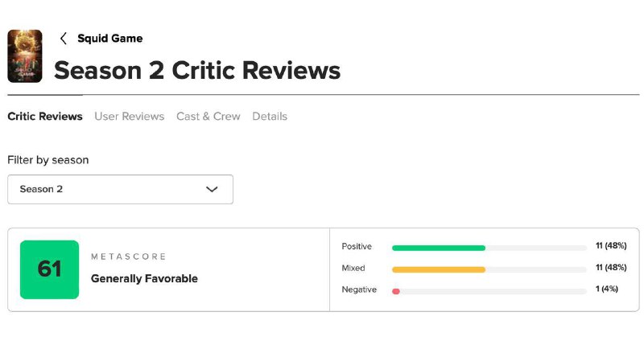Click the back arrow beside Squid Game
This screenshot has width=644, height=345.
[x=64, y=39]
